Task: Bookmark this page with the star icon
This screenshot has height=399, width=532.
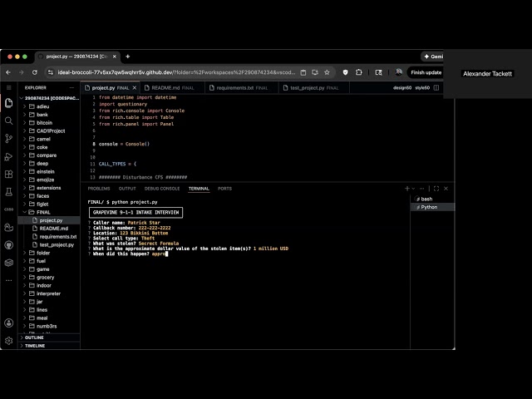Action: point(327,72)
